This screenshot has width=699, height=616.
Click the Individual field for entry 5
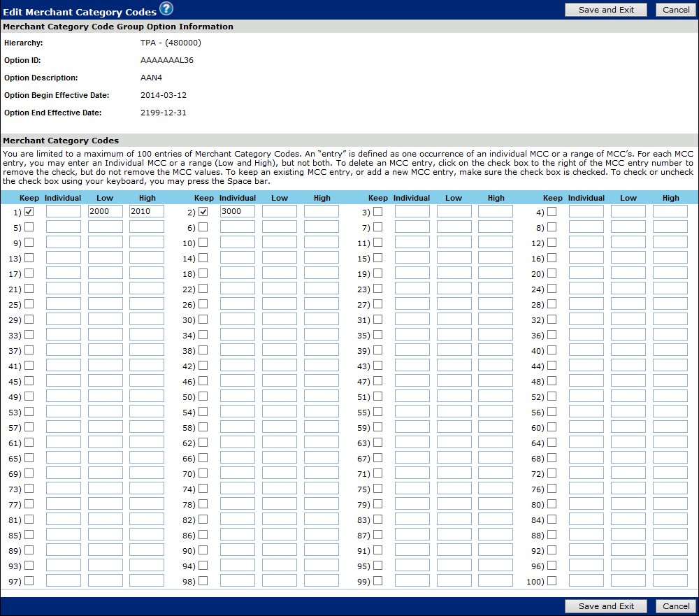[64, 227]
